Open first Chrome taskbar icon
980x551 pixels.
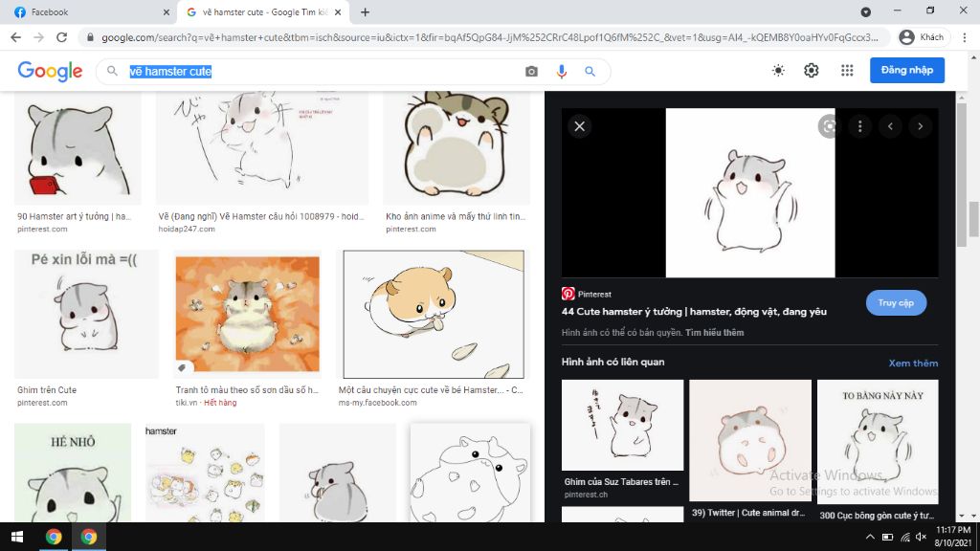pos(54,537)
